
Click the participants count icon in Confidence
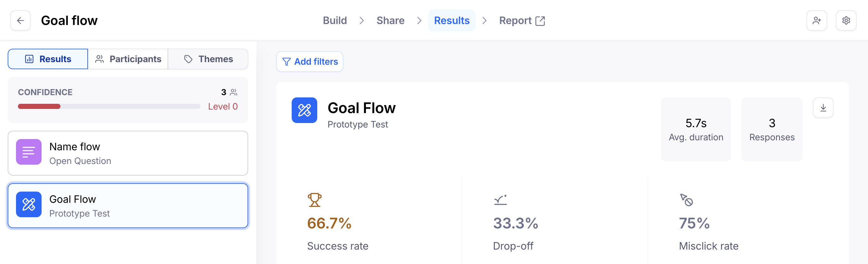pyautogui.click(x=233, y=92)
